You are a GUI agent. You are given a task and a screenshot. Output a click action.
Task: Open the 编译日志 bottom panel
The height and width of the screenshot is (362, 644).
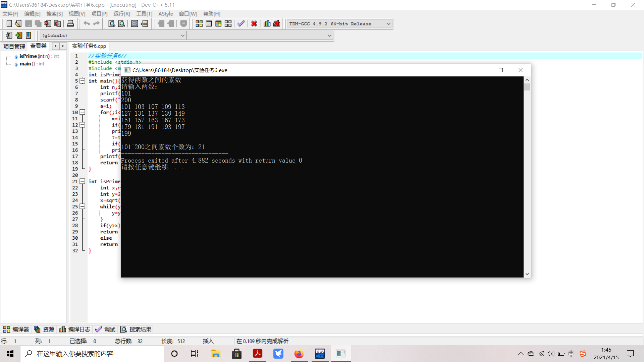pos(75,329)
